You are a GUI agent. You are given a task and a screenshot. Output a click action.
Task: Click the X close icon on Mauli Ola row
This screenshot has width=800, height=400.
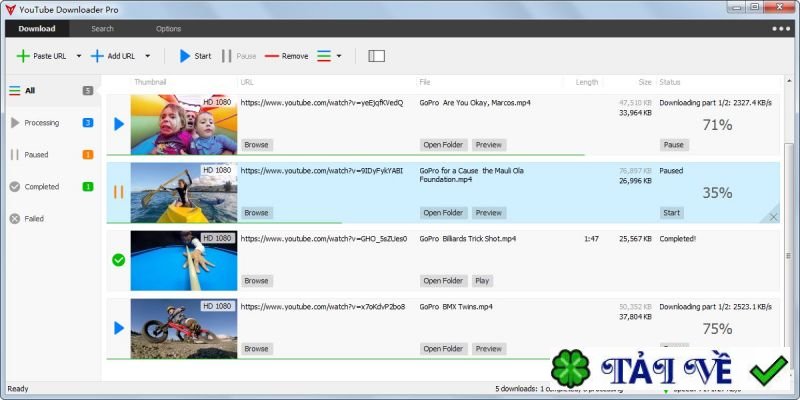tap(773, 217)
